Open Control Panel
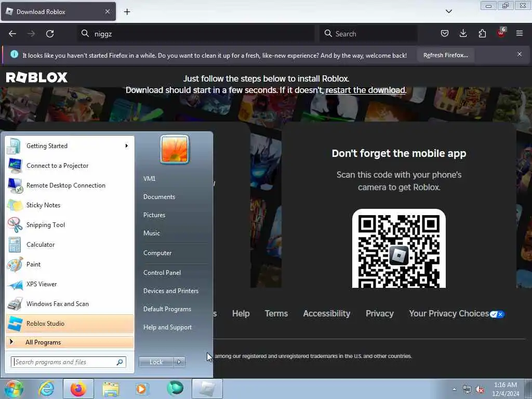 coord(162,273)
